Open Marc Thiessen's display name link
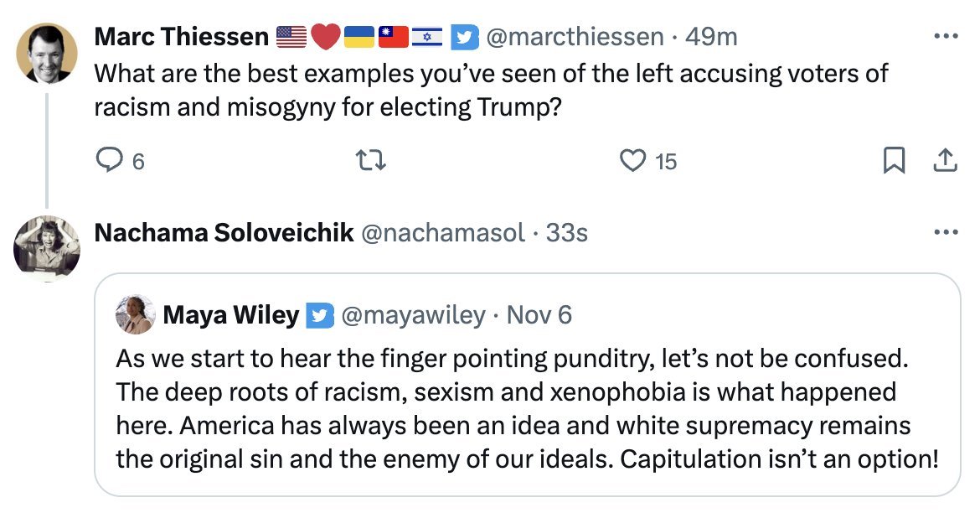Screen dimensions: 980x513 pos(182,37)
